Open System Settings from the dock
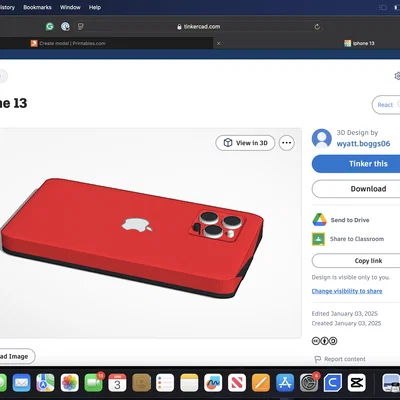The image size is (400, 400). pyautogui.click(x=309, y=382)
